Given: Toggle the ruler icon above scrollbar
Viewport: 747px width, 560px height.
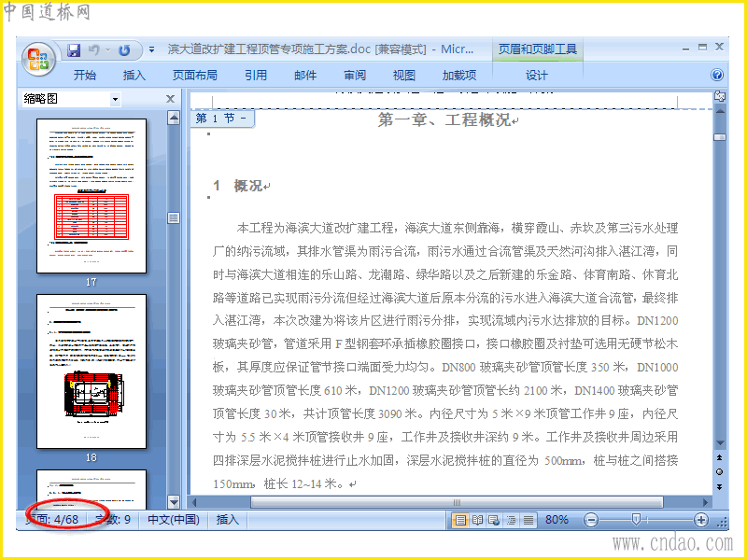Looking at the screenshot, I should click(x=720, y=97).
